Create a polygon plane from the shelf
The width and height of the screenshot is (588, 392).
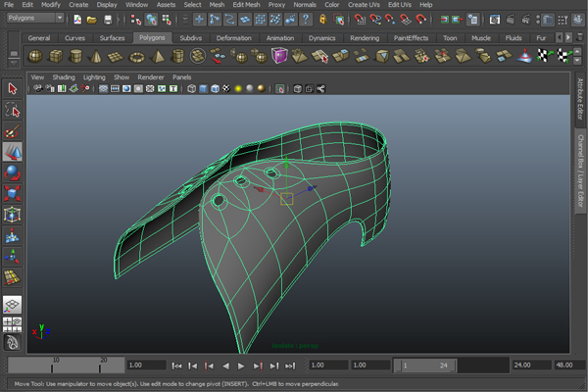pos(116,56)
